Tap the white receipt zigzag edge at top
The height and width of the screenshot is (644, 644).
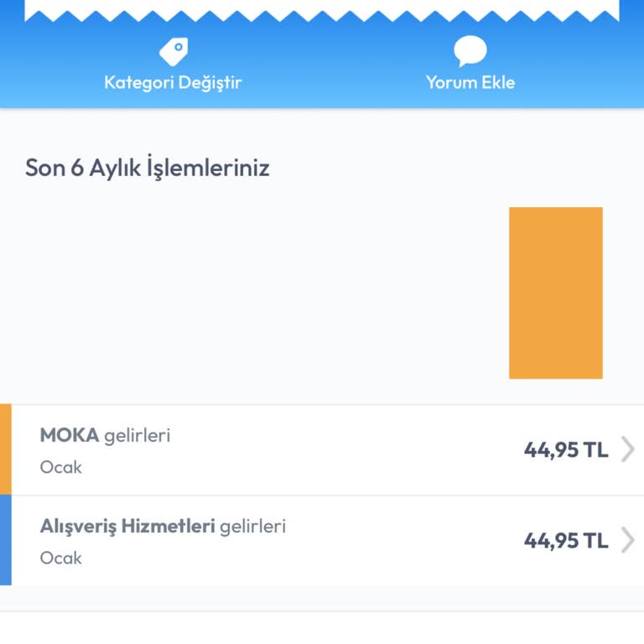(x=322, y=9)
